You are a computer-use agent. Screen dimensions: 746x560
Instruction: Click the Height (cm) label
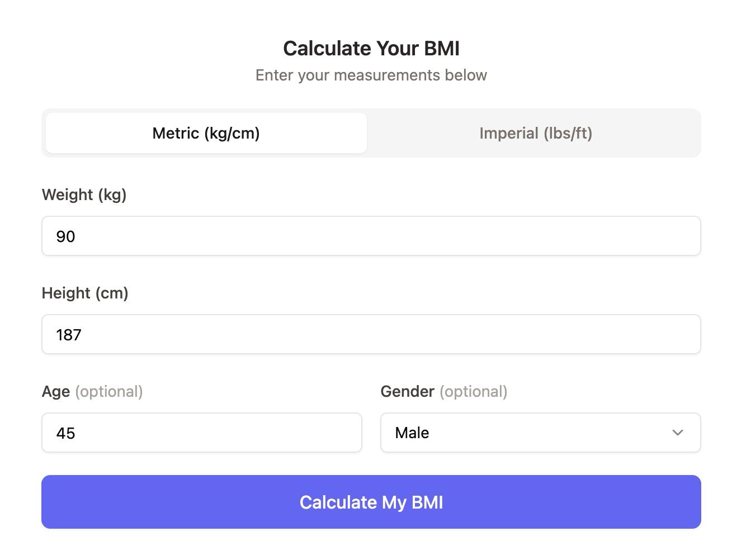point(85,293)
